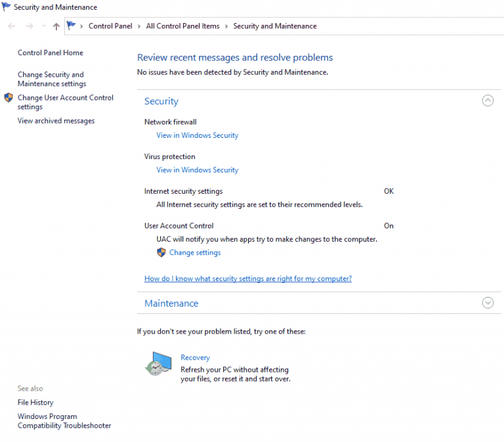Viewport: 504px width, 442px height.
Task: Click the Recovery clock icon
Action: [x=158, y=363]
